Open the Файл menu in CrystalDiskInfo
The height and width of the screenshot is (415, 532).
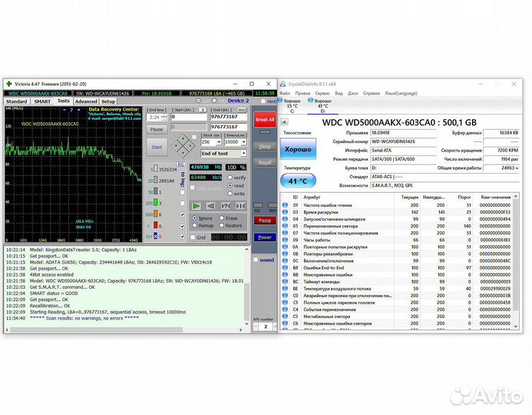click(x=285, y=93)
